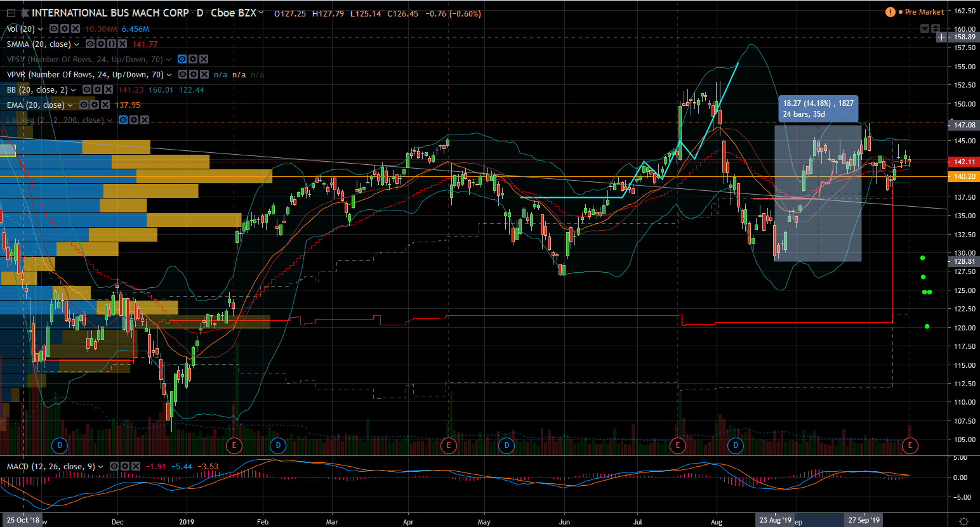
Task: Click the 23 Aug '19 date label
Action: [x=775, y=521]
